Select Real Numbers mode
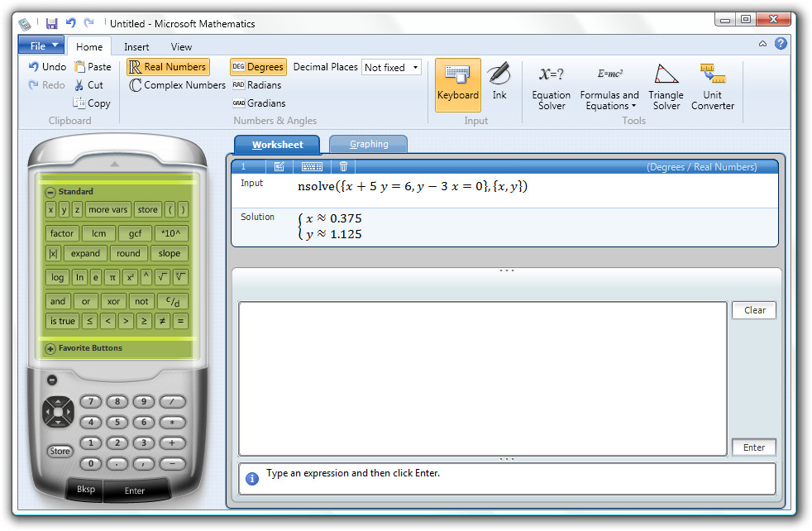This screenshot has height=531, width=812. (x=168, y=67)
